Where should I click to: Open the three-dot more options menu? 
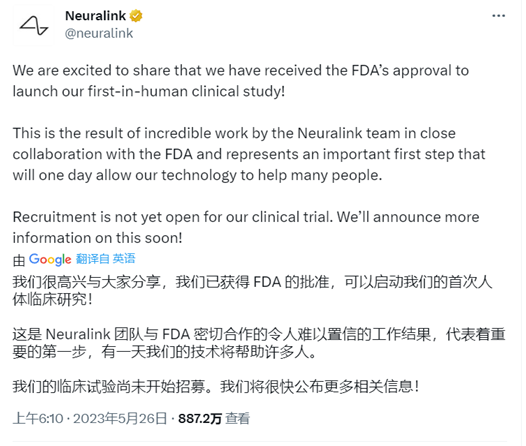tap(498, 16)
